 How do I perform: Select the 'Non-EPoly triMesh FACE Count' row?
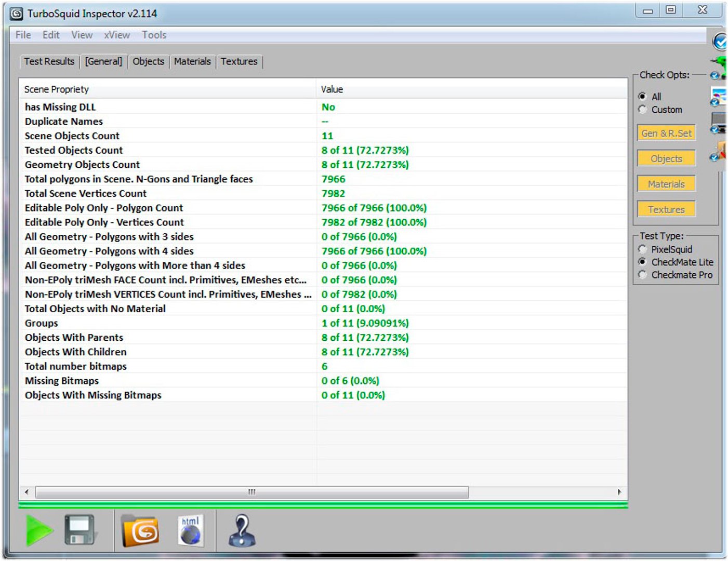[x=323, y=280]
